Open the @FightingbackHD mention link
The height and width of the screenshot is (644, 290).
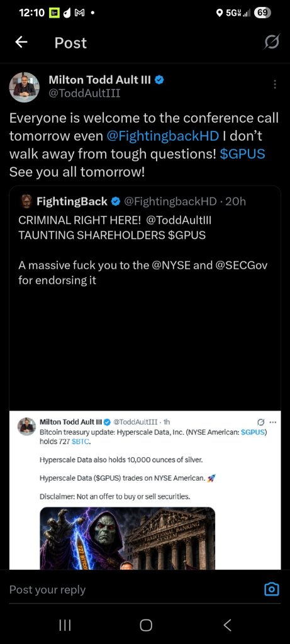coord(162,136)
